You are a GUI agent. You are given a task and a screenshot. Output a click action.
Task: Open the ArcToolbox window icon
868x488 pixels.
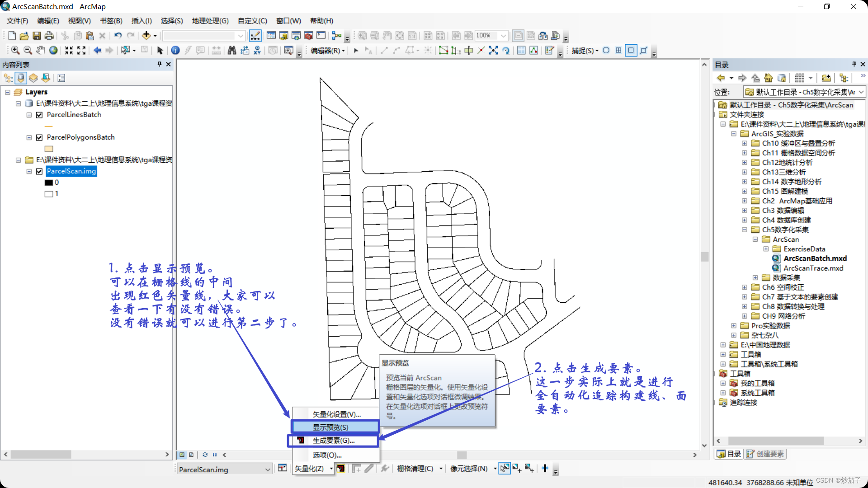point(308,36)
